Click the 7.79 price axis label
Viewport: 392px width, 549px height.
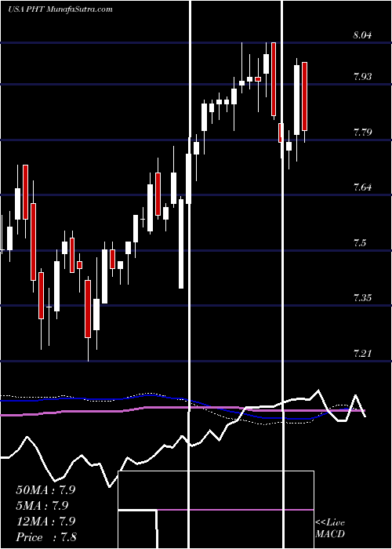362,133
